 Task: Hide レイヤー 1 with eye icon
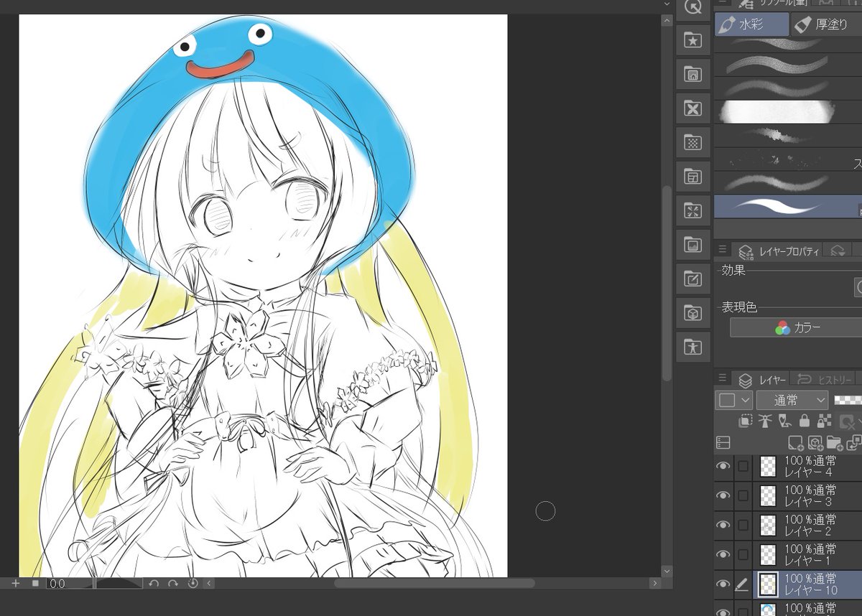[x=723, y=554]
